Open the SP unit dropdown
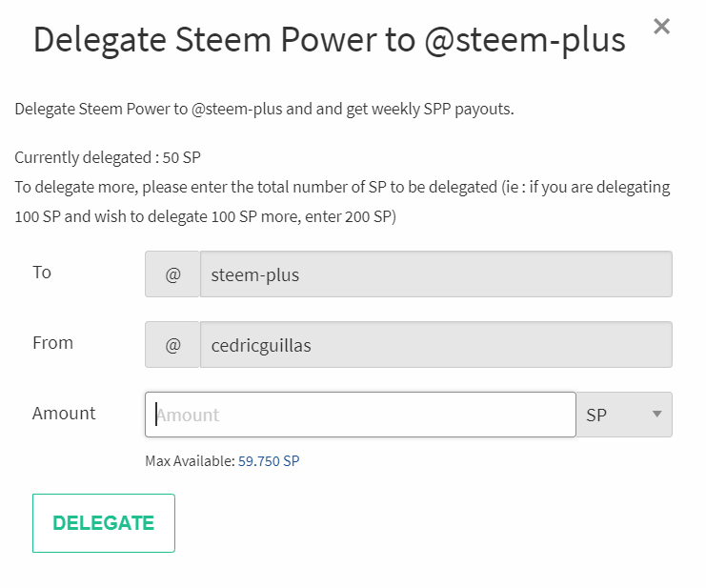Image resolution: width=706 pixels, height=588 pixels. [x=624, y=415]
